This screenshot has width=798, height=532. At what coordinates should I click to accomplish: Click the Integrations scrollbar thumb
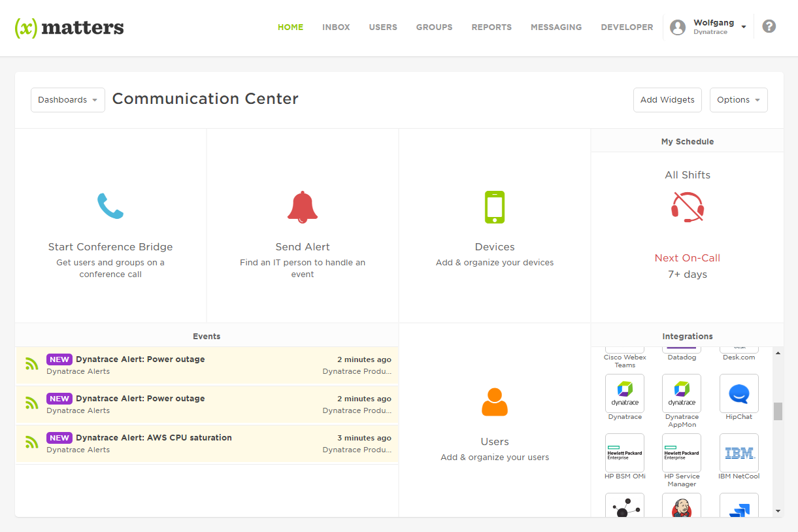coord(778,411)
